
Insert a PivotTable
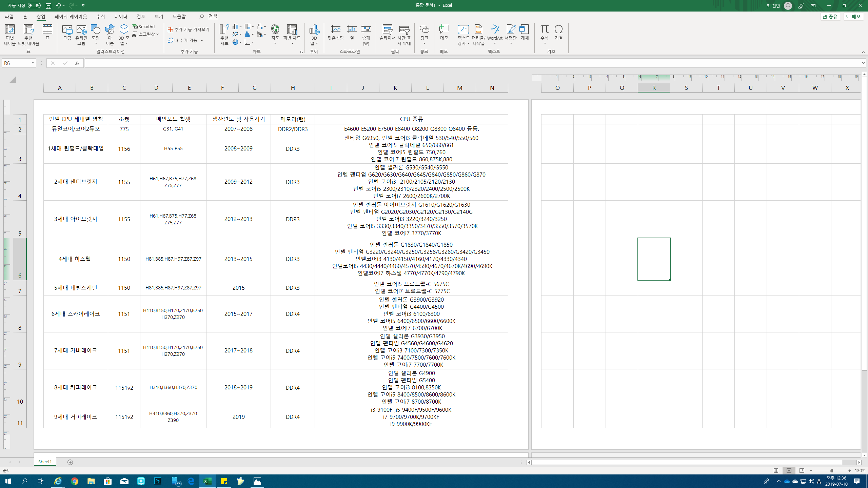tap(10, 35)
